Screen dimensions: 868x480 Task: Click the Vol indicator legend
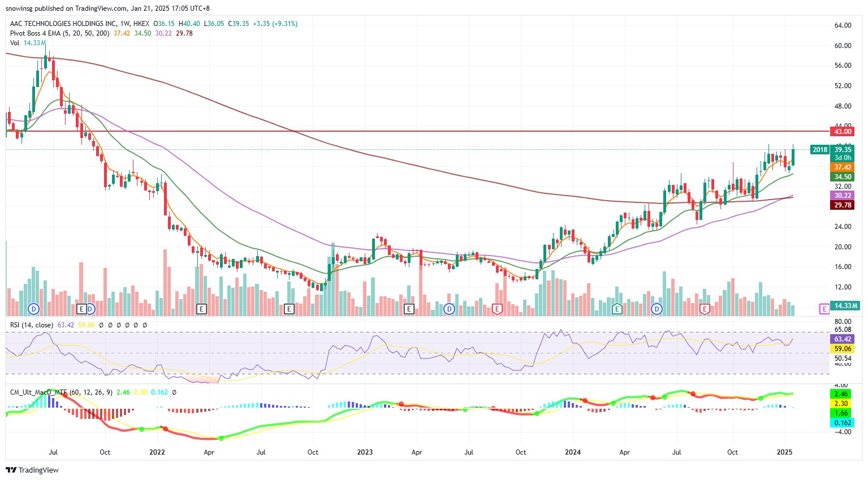(15, 43)
